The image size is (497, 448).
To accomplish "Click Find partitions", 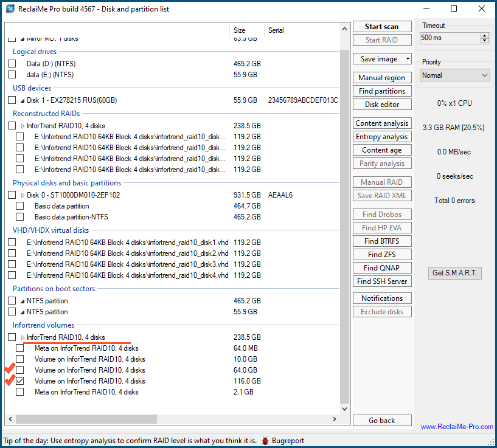I will point(382,91).
